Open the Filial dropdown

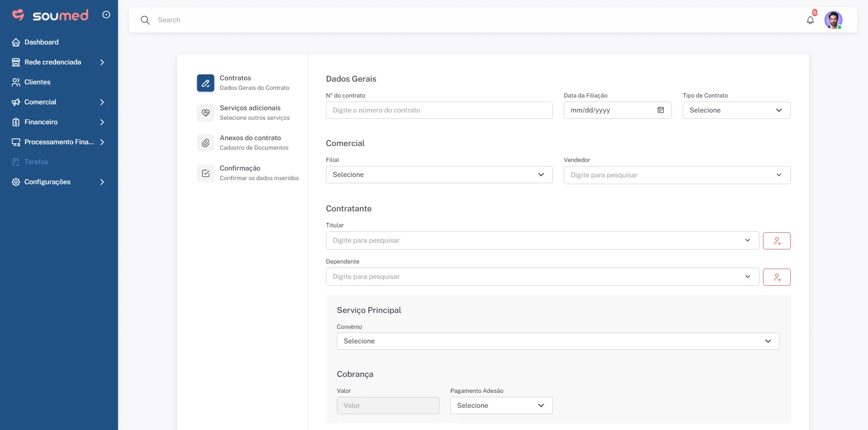coord(439,175)
